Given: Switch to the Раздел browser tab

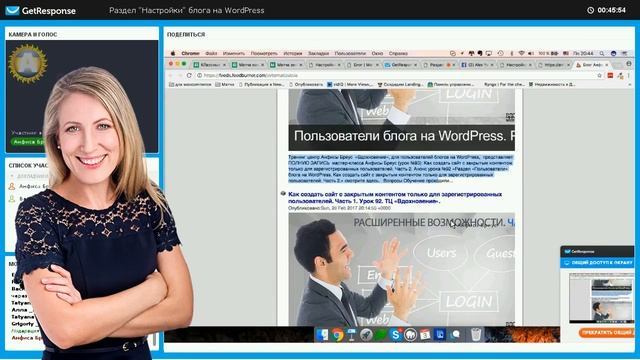Looking at the screenshot, I should pyautogui.click(x=438, y=65).
